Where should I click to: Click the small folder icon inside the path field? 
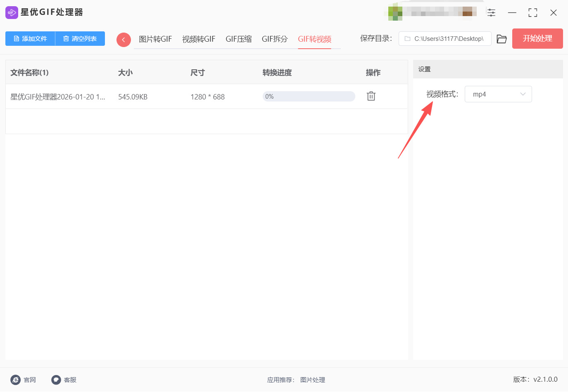coord(406,38)
